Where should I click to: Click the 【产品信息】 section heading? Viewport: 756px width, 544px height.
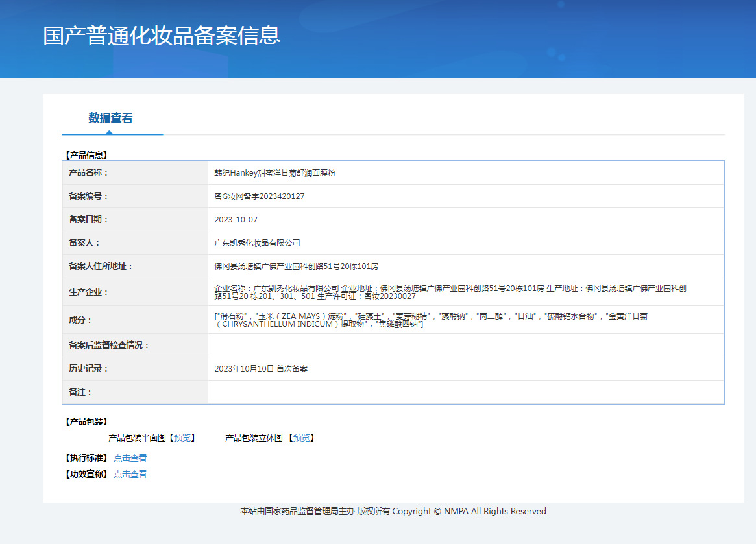(x=86, y=155)
